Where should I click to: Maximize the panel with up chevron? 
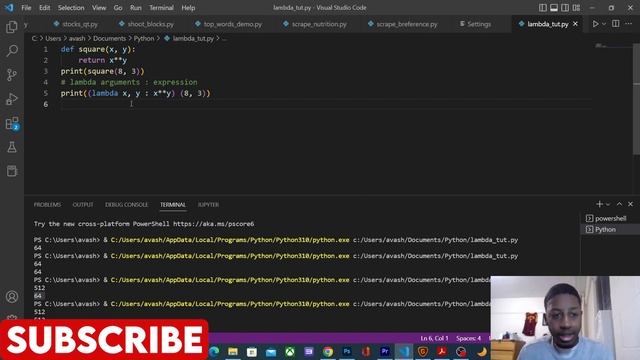pos(620,204)
